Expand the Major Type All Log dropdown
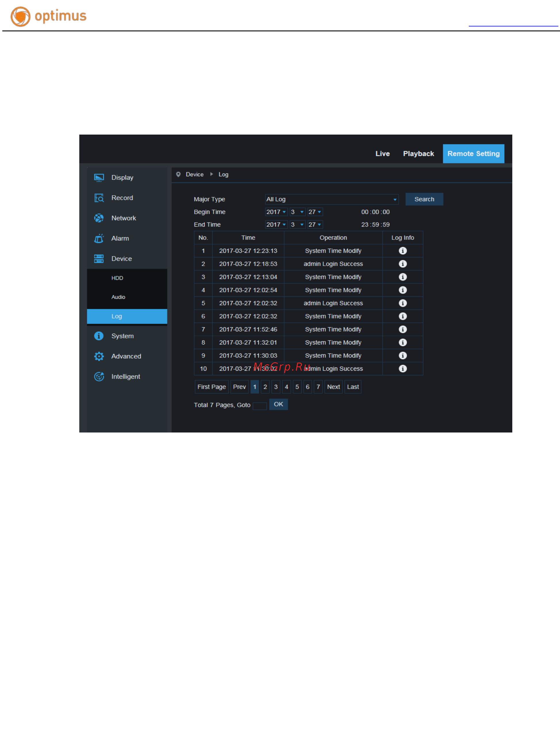The height and width of the screenshot is (733, 560). pos(332,199)
